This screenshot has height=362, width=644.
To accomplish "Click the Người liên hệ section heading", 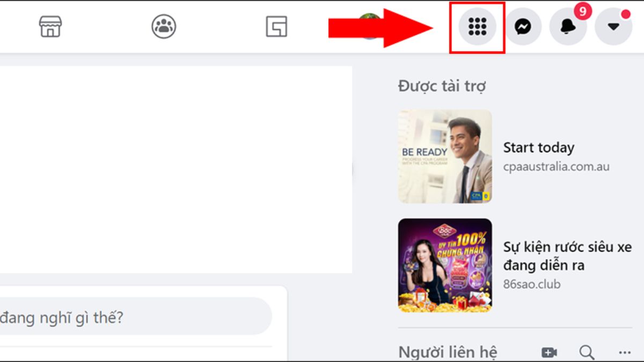I will click(x=449, y=352).
